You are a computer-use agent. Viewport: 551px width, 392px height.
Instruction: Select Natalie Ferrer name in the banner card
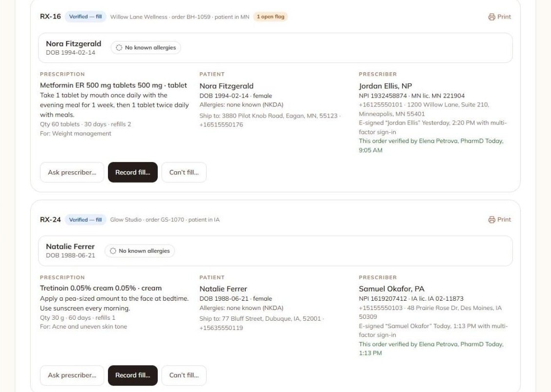click(70, 247)
